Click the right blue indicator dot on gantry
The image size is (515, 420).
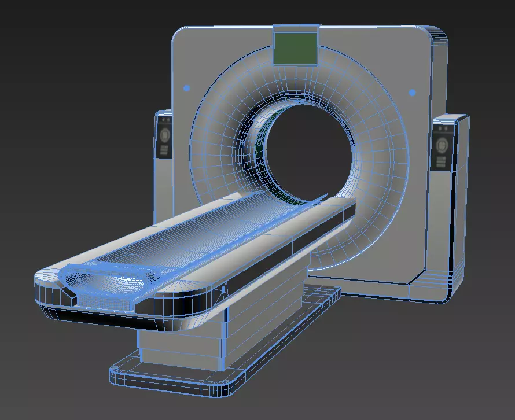coord(412,93)
